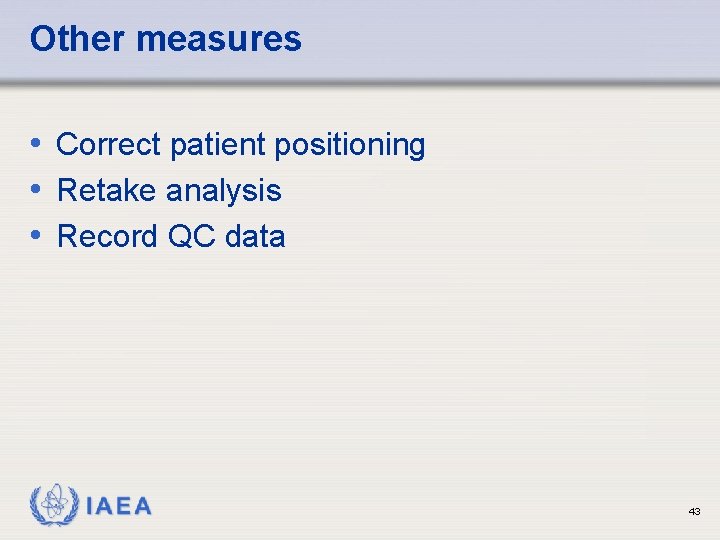Click the bullet marker before Record QC data
Screen dimensions: 720x540
36,235
